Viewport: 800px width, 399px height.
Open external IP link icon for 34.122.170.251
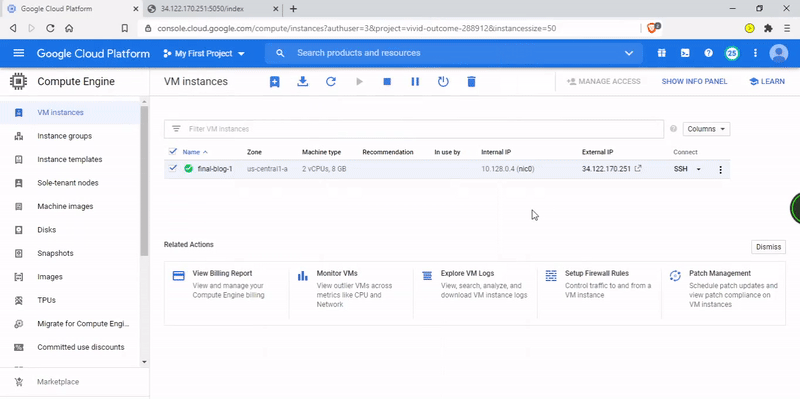[x=638, y=169]
